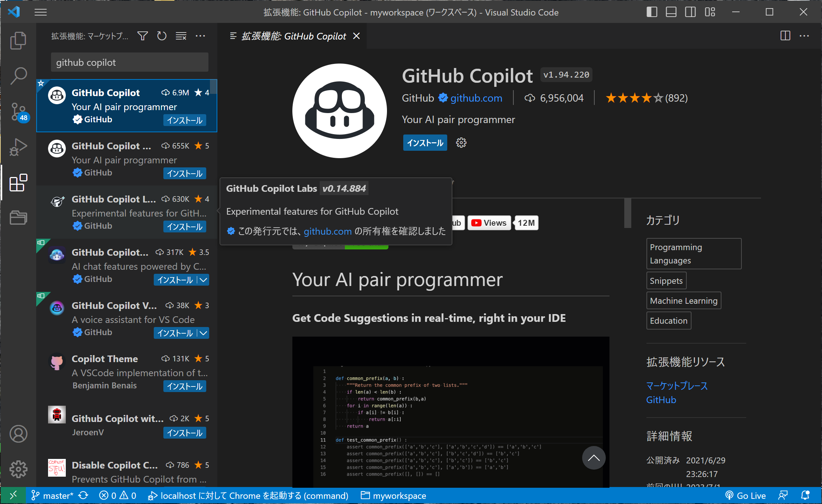Open the remote window indicator in status bar

[13, 496]
